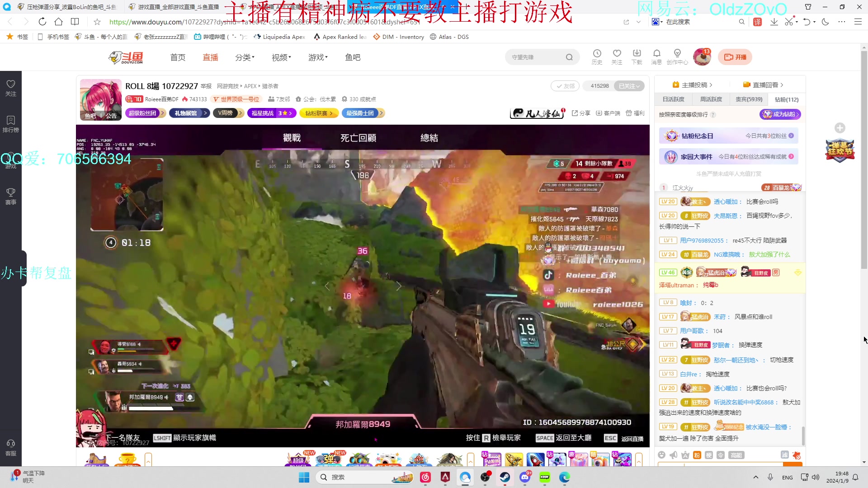Open danmaku font style crown icon
868x488 pixels.
coord(685,455)
